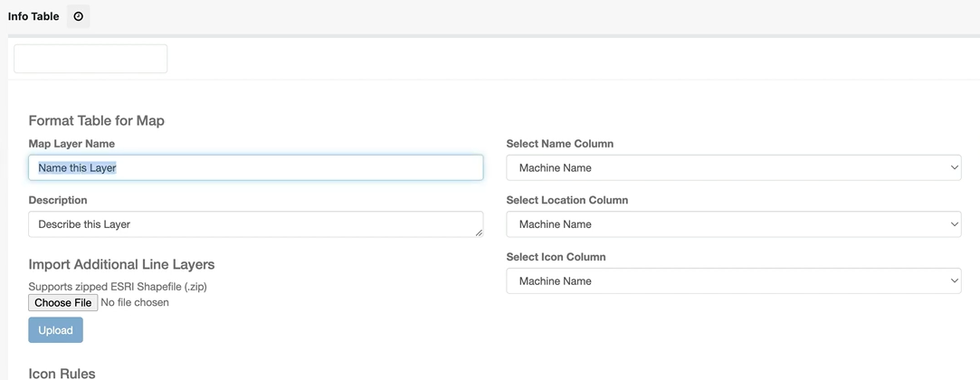980x380 pixels.
Task: Click the clock icon beside Info Table
Action: (x=78, y=16)
